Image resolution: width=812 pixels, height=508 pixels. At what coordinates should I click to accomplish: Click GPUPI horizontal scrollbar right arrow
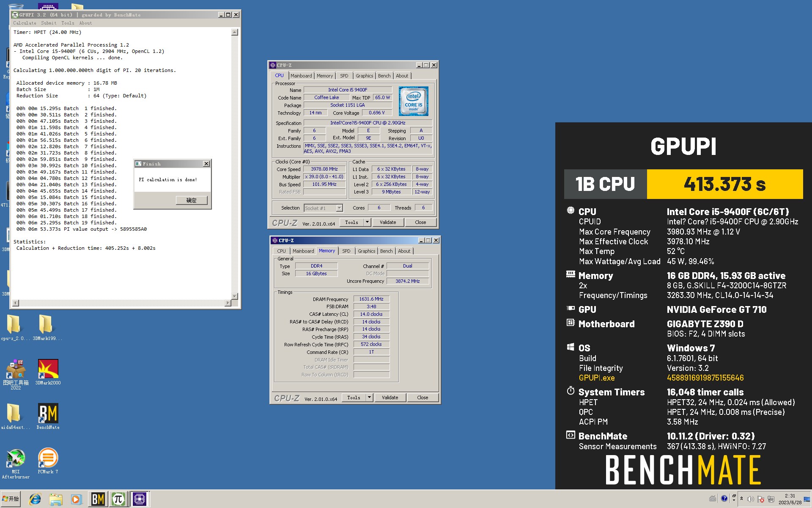[228, 303]
